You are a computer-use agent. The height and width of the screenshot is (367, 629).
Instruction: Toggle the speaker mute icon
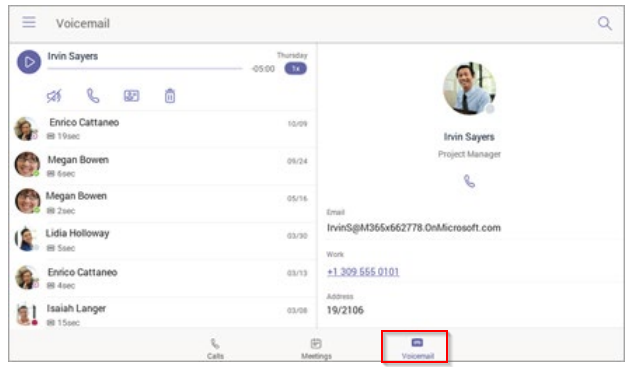pos(54,96)
